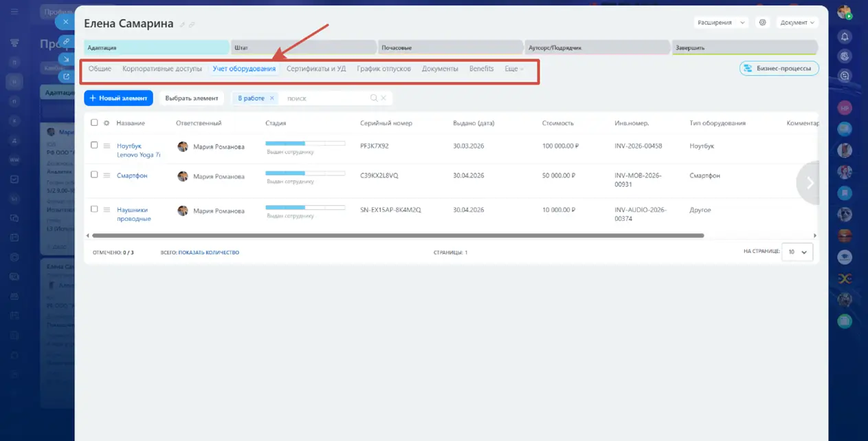The width and height of the screenshot is (868, 441).
Task: Sort by the Серийный номер column header
Action: (x=386, y=123)
